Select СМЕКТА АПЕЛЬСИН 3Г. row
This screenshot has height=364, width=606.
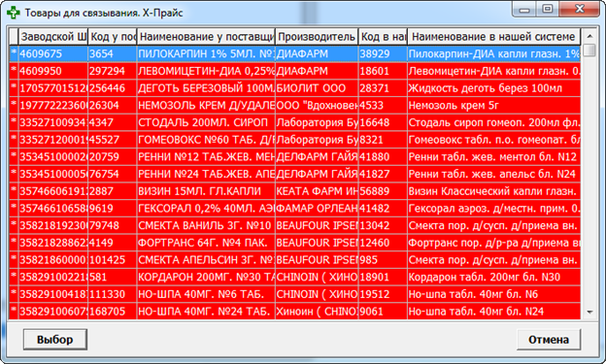click(x=295, y=260)
